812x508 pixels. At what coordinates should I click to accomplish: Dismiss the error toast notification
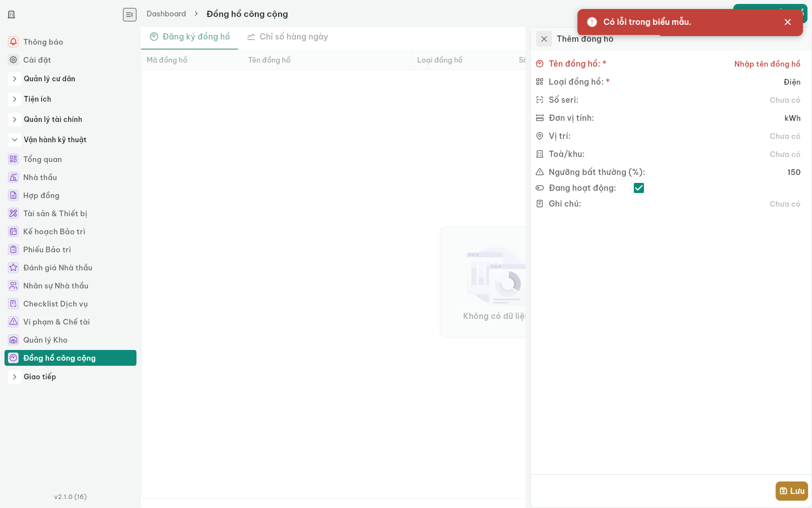tap(788, 22)
